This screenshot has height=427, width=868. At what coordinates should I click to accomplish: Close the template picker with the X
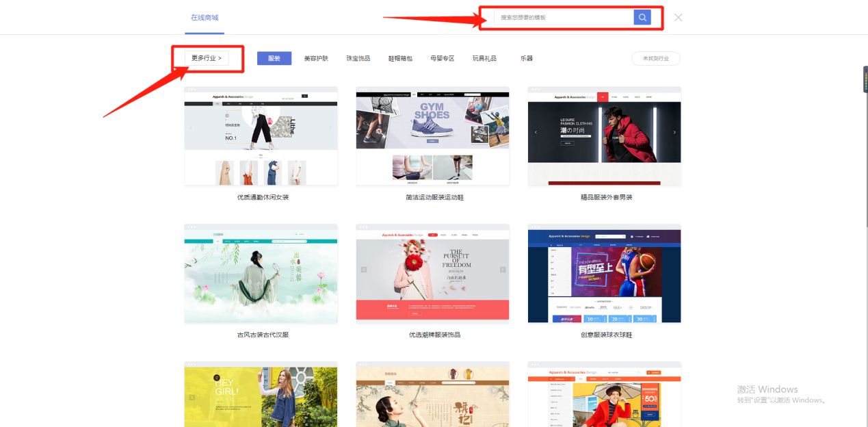coord(678,17)
